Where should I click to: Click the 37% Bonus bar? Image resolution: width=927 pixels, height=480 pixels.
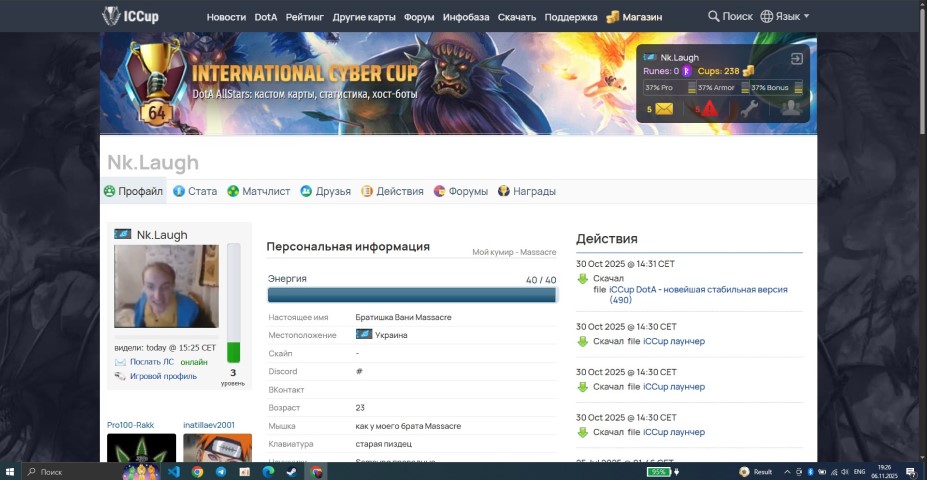tap(777, 87)
